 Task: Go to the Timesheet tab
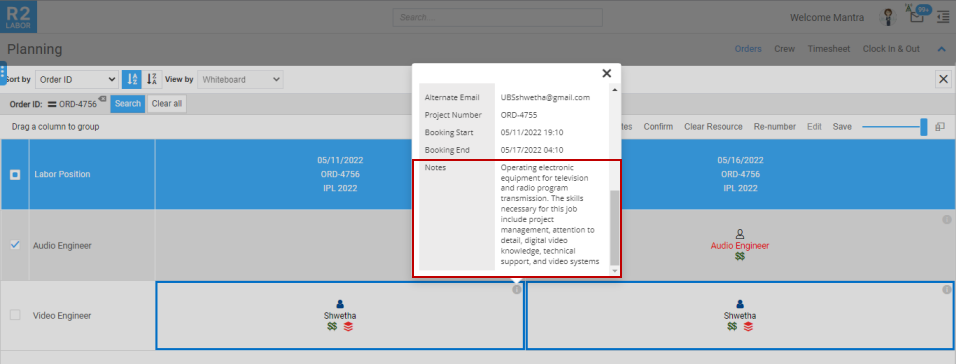[829, 49]
